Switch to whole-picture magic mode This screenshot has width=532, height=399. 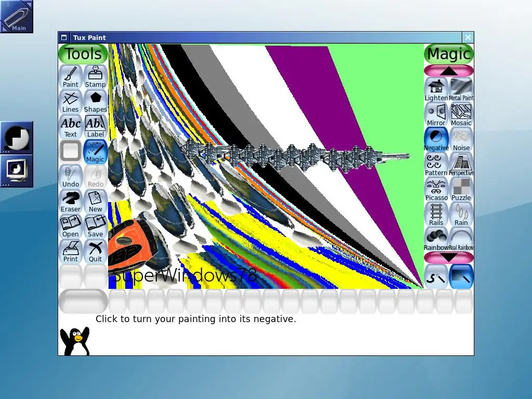coord(461,277)
